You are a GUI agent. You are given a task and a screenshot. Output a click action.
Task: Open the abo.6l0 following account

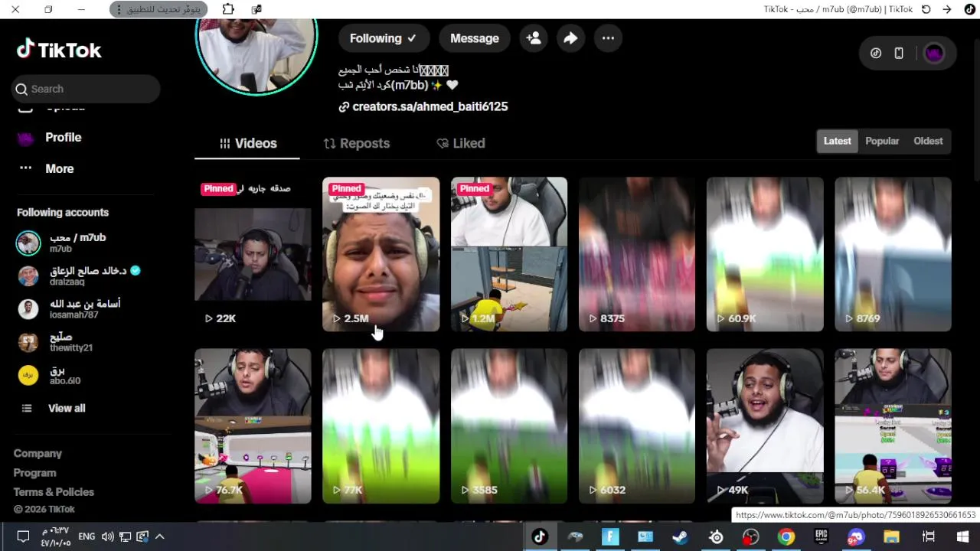pos(86,374)
